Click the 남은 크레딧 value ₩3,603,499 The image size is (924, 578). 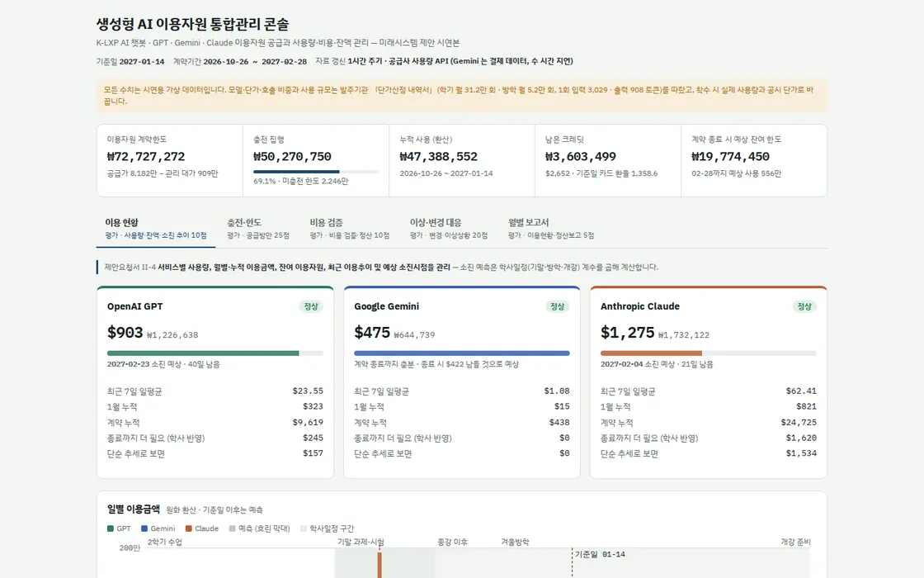tap(581, 156)
